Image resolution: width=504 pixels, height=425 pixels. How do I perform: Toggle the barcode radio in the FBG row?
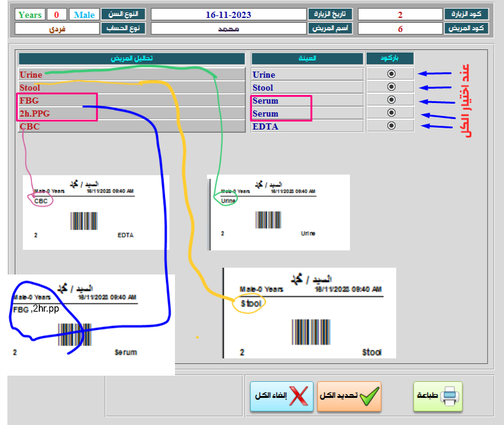pos(391,100)
